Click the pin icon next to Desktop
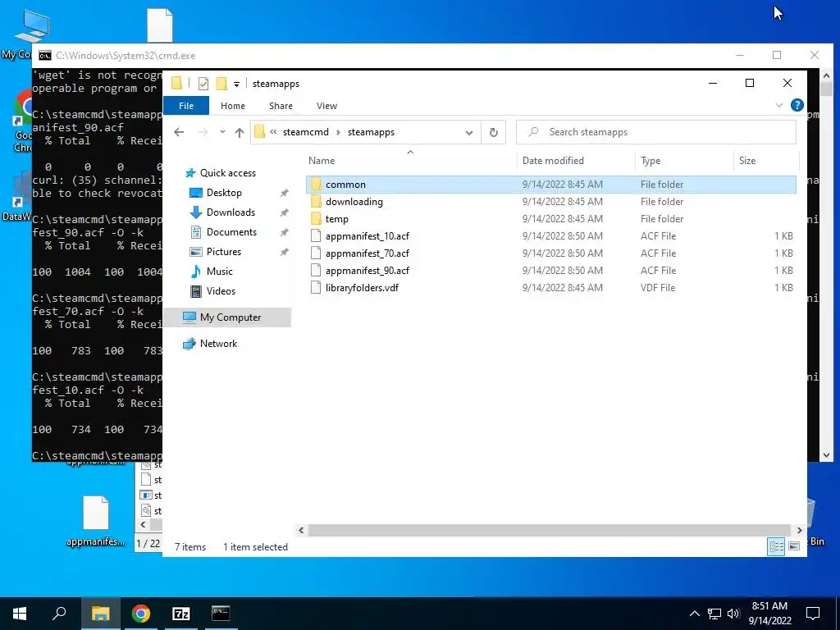840x630 pixels. [284, 193]
